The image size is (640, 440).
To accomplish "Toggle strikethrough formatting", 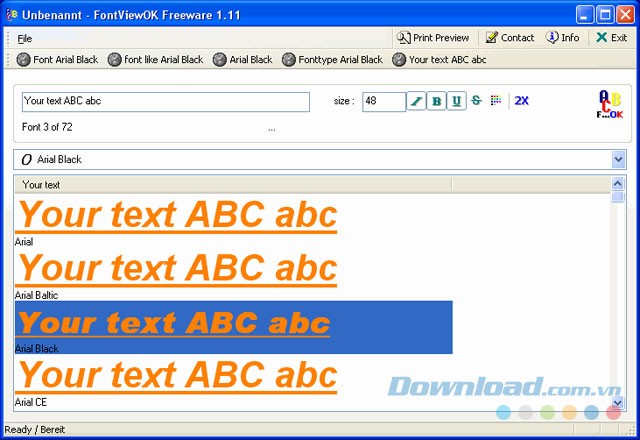I will click(x=476, y=100).
